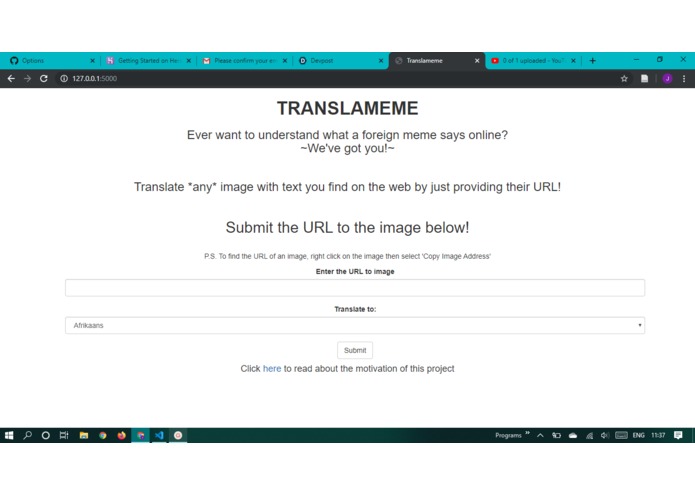This screenshot has height=494, width=695.
Task: Open the taskbar search magnifier
Action: click(27, 436)
